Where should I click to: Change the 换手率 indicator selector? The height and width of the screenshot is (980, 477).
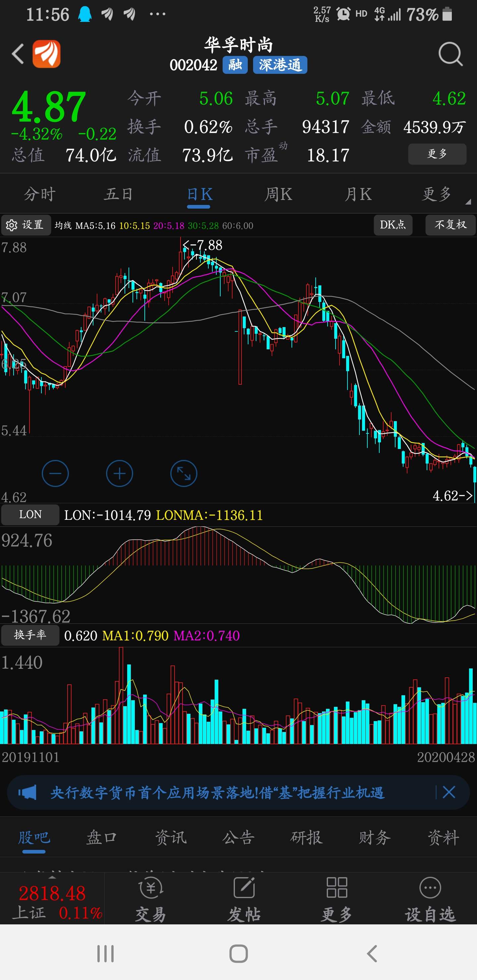pyautogui.click(x=30, y=635)
